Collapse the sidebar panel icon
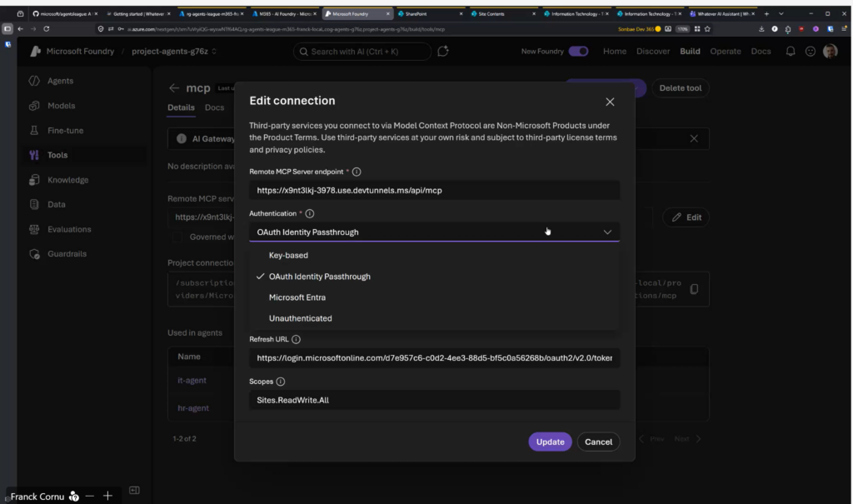Image resolution: width=853 pixels, height=504 pixels. tap(134, 491)
